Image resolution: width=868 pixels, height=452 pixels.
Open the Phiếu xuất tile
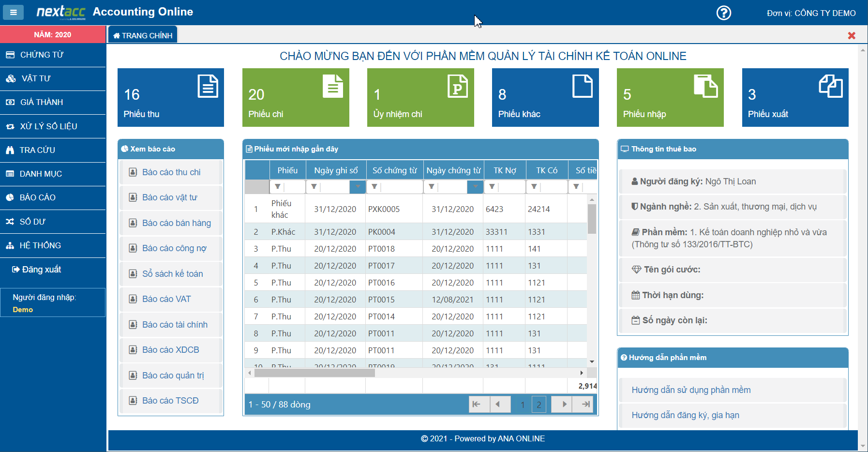click(x=795, y=97)
